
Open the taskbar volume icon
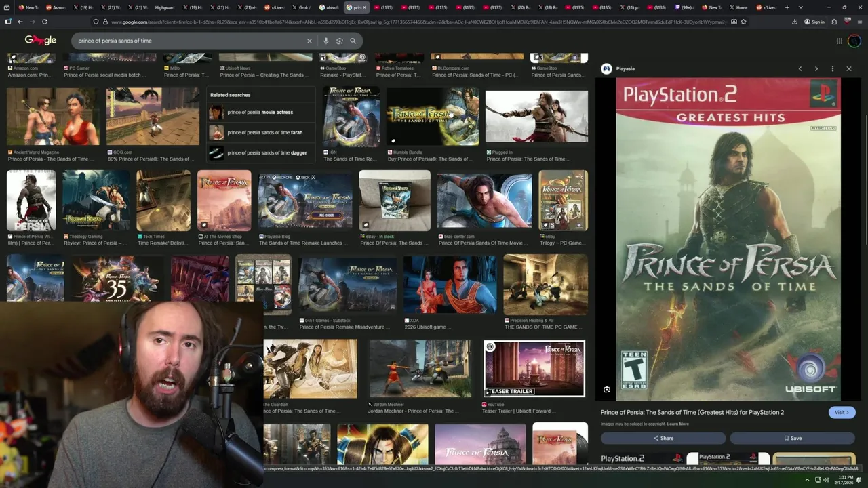pyautogui.click(x=826, y=480)
